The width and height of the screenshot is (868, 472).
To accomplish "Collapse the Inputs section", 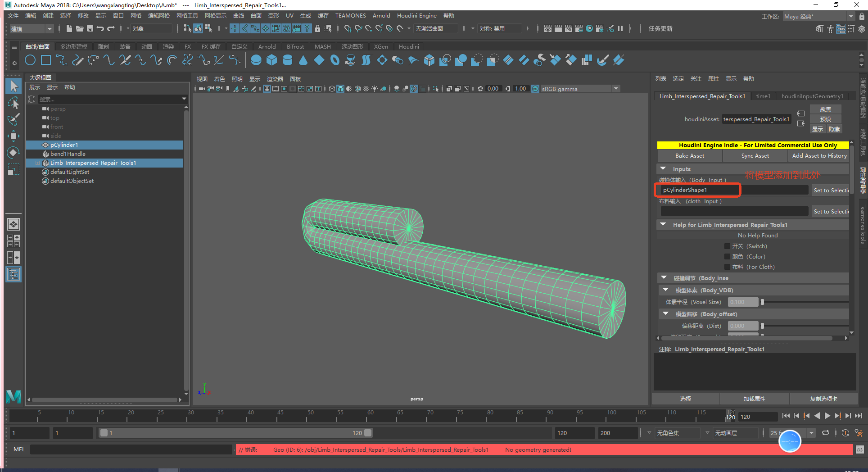I will (x=663, y=169).
